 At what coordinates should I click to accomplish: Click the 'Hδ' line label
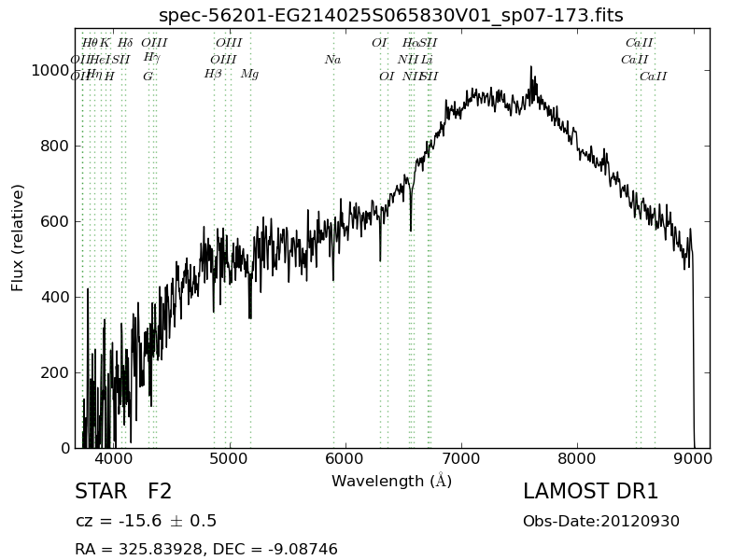coord(125,43)
